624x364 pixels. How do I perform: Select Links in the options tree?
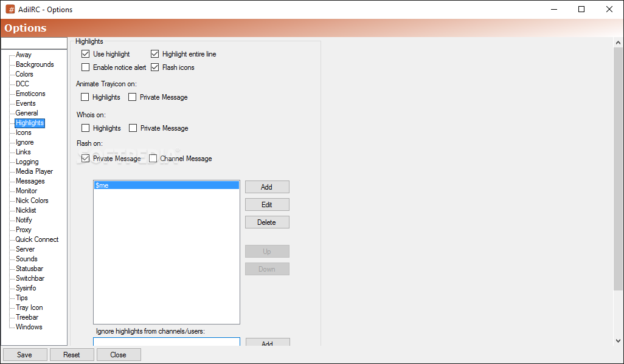point(23,152)
